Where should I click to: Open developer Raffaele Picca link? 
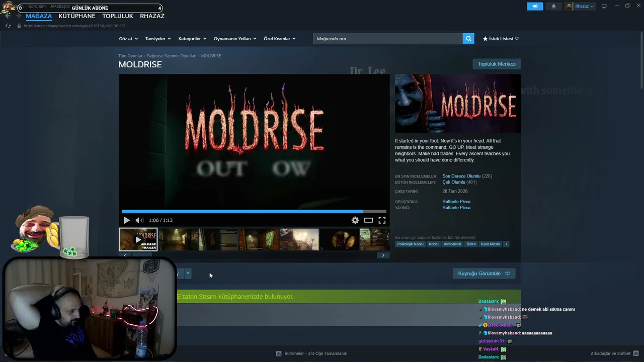[x=456, y=202]
